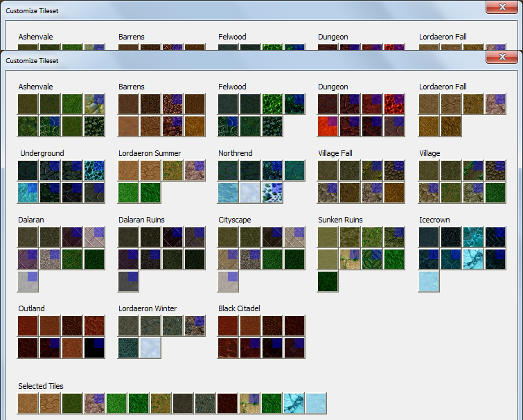
Task: Pick the first dark red-brown tile under Dungeon
Action: point(328,104)
